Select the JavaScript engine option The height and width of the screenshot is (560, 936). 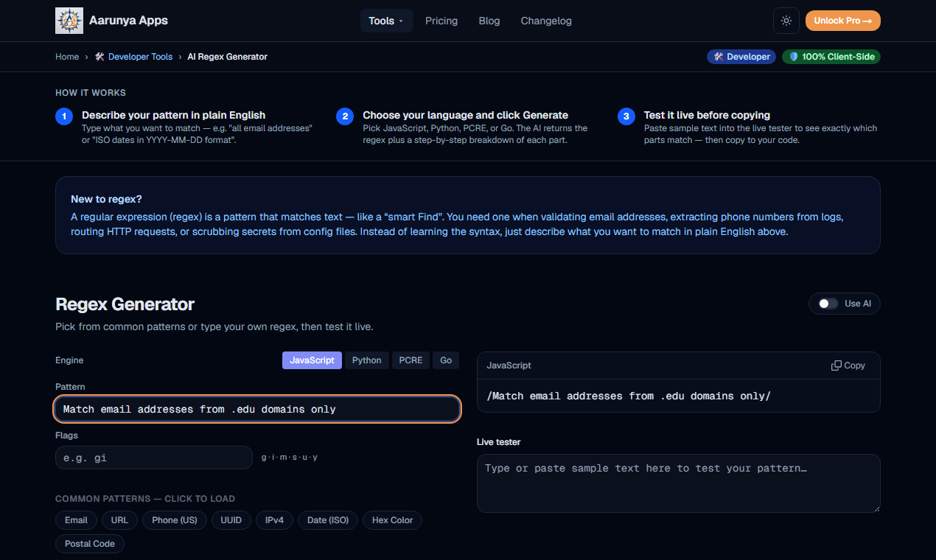pos(312,360)
